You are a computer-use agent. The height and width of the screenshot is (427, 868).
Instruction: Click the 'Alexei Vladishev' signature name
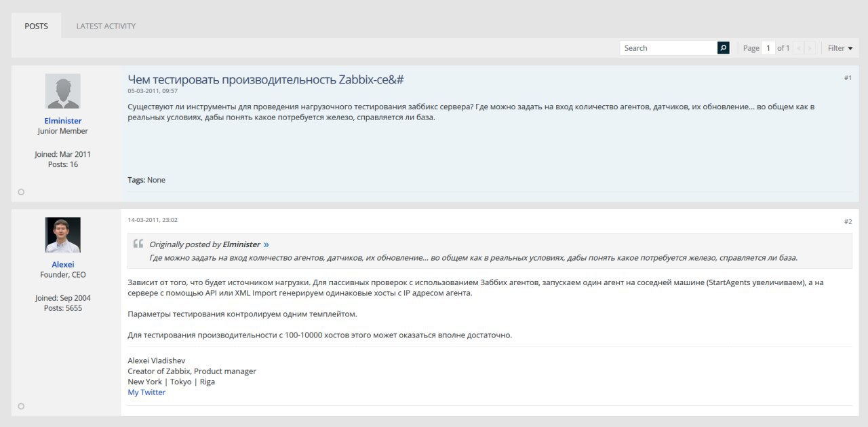[157, 360]
